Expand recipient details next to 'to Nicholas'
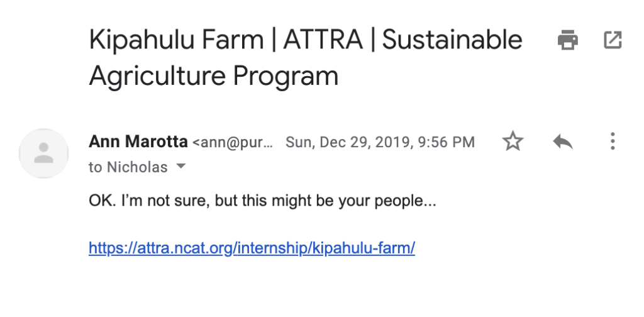Screen dimensions: 644x317 (x=180, y=166)
